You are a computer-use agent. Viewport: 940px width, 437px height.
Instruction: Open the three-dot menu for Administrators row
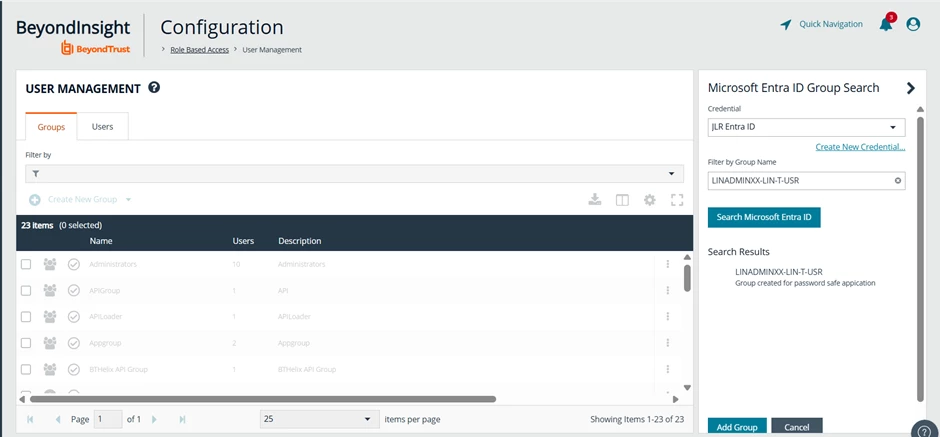click(x=667, y=264)
